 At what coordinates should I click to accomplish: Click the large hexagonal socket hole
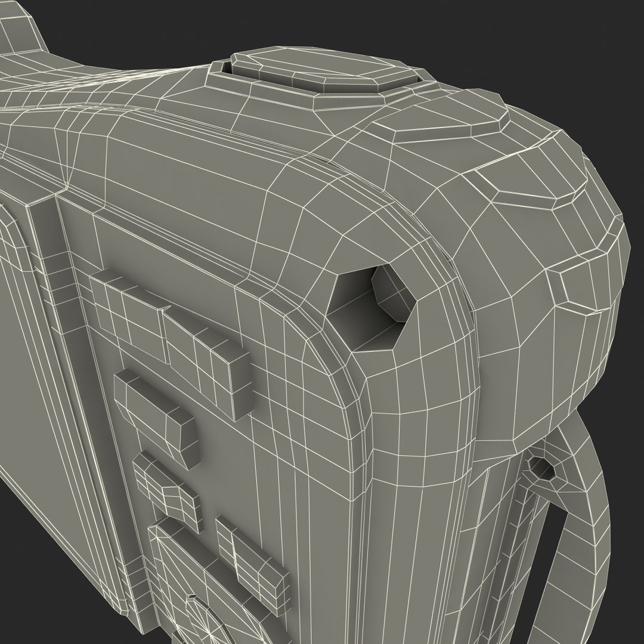coord(371,308)
